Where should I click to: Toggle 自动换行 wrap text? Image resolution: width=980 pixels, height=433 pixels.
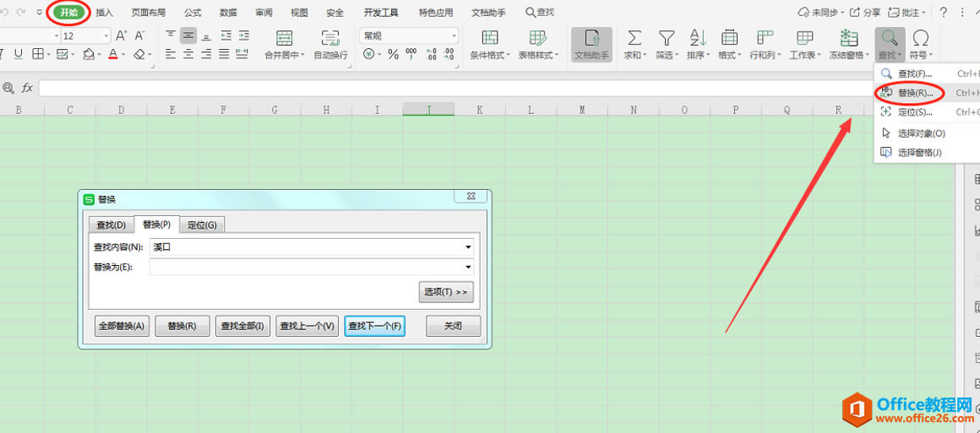click(x=330, y=45)
